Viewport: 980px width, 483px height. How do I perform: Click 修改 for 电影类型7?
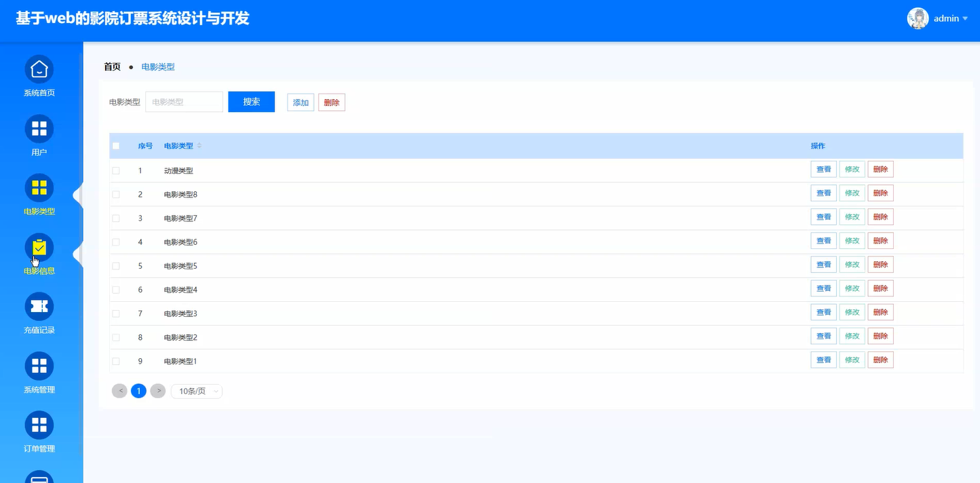[852, 217]
